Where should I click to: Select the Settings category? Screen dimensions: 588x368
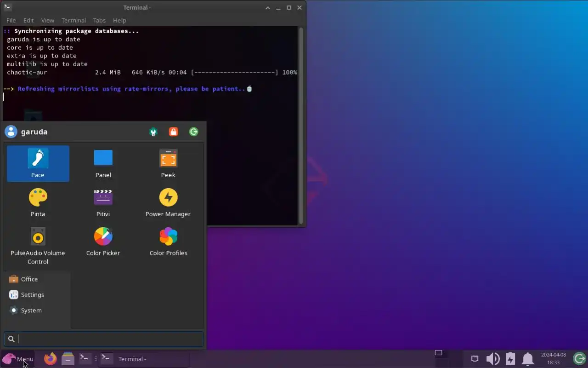click(38, 295)
